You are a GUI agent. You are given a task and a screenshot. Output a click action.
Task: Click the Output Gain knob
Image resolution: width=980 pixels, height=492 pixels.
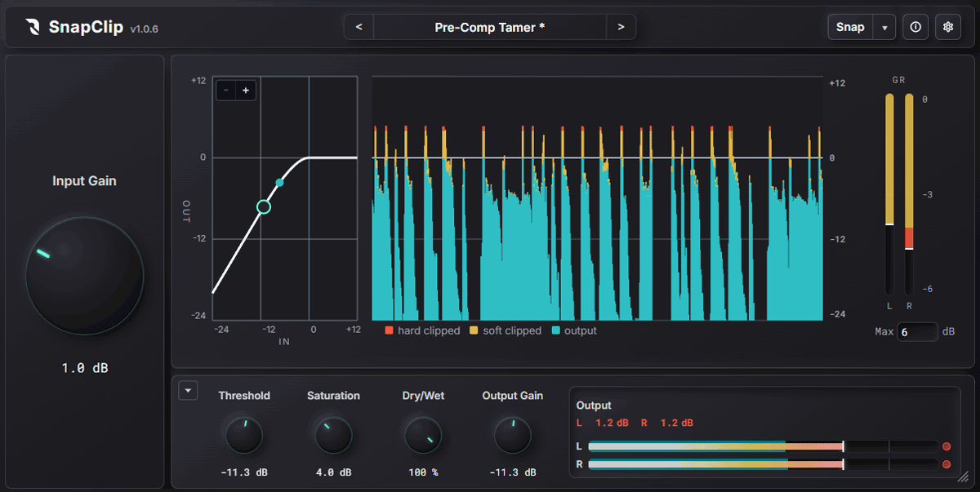click(513, 435)
